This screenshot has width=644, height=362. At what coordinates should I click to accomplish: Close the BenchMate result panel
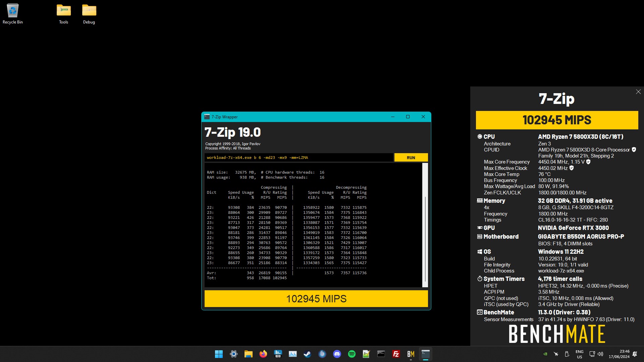[638, 92]
